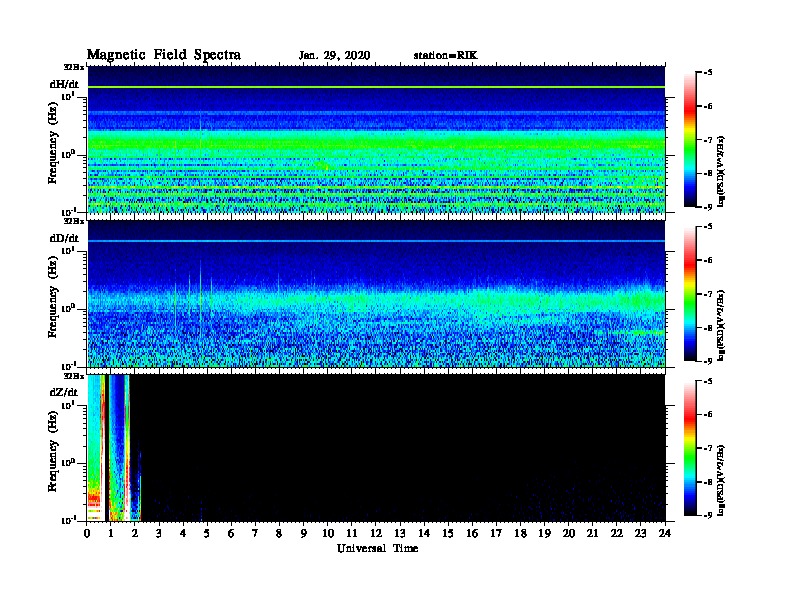Viewport: 792px width, 612px height.
Task: Click hour "11" on the Universal Time axis
Action: pyautogui.click(x=352, y=533)
